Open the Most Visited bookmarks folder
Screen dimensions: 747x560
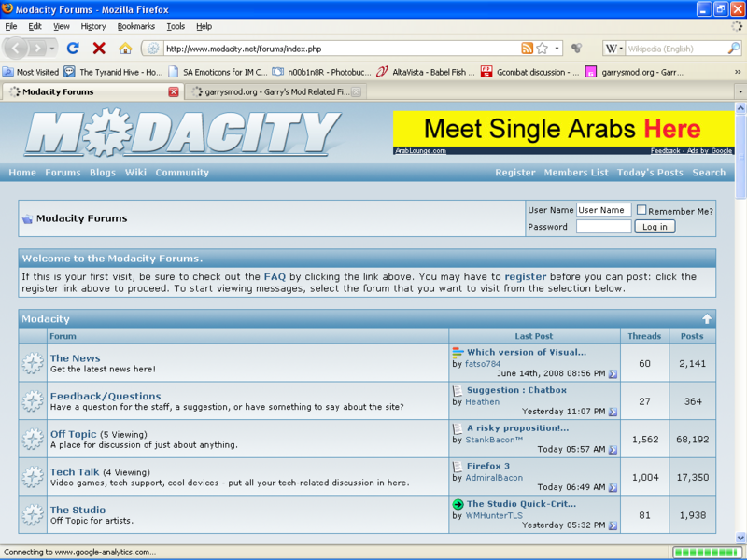(x=31, y=73)
